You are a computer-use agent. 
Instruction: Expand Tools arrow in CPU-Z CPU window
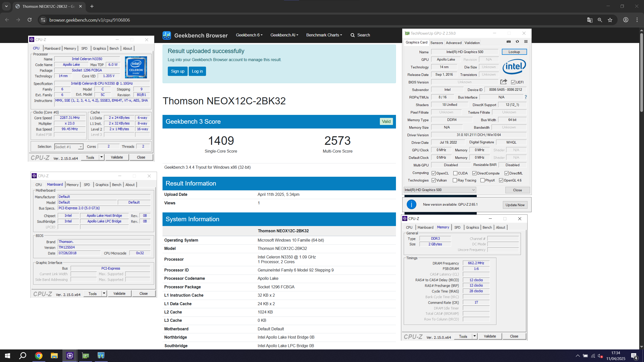[x=101, y=157]
